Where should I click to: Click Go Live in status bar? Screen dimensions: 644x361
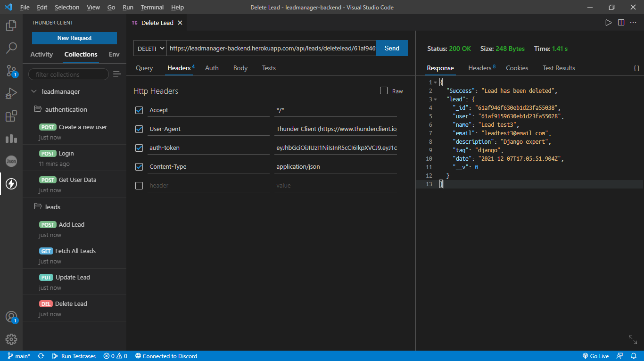click(596, 356)
